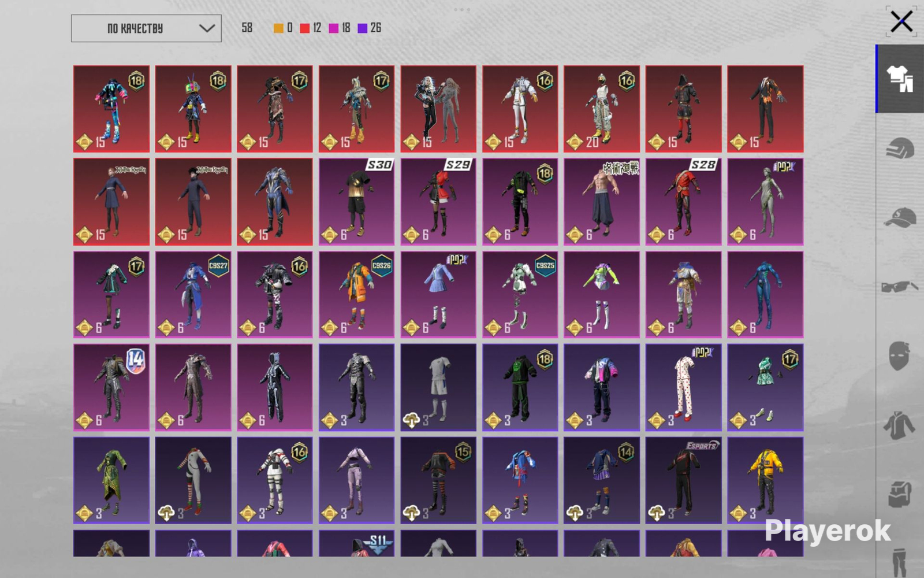
Task: Select the dark grey armor outfit priced 3
Action: 356,387
